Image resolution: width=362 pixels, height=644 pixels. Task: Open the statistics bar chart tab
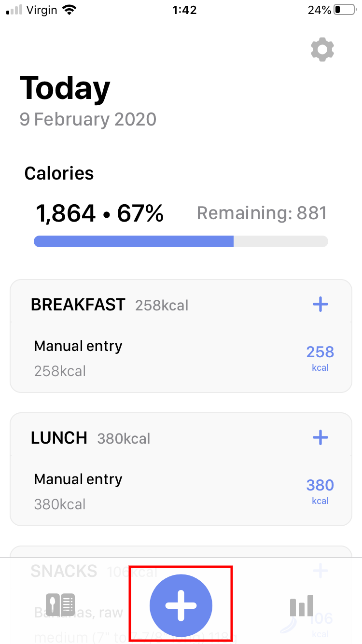(x=302, y=605)
